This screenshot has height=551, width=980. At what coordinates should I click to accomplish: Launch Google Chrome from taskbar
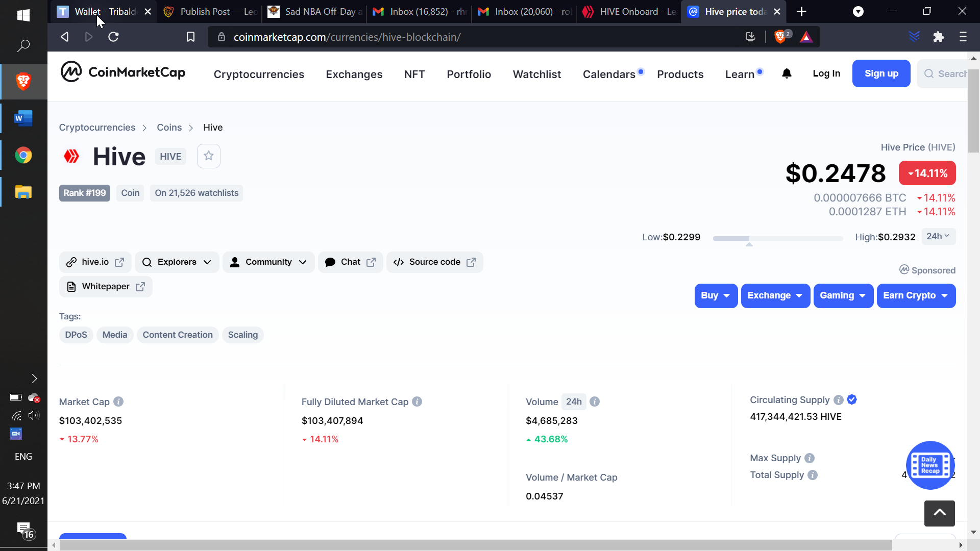click(x=23, y=155)
